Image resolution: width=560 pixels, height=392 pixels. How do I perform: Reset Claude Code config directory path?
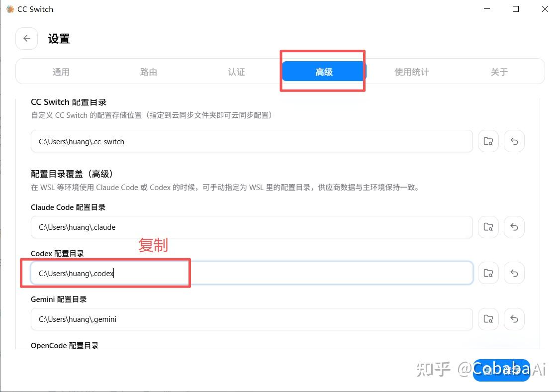[514, 227]
